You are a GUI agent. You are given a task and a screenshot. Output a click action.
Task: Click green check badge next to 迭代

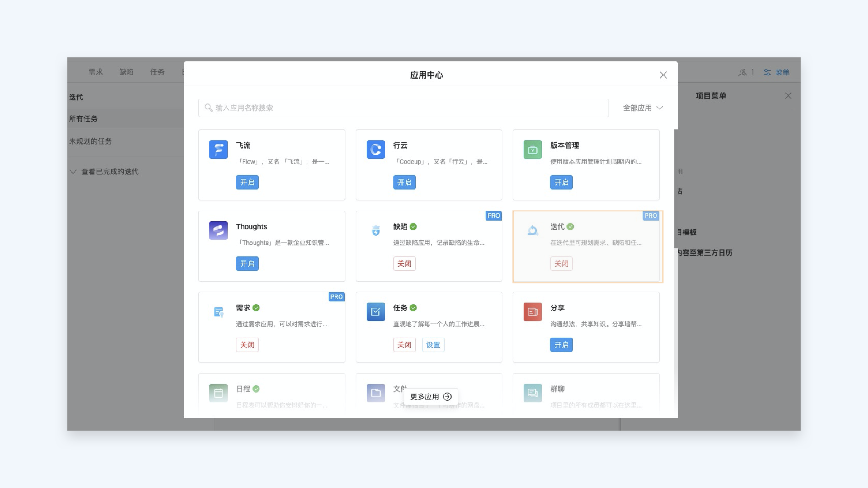[x=571, y=226]
